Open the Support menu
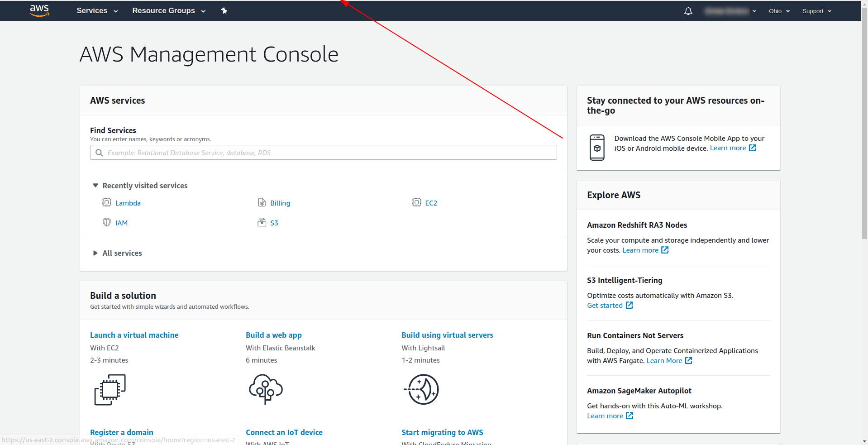868x445 pixels. click(x=816, y=11)
